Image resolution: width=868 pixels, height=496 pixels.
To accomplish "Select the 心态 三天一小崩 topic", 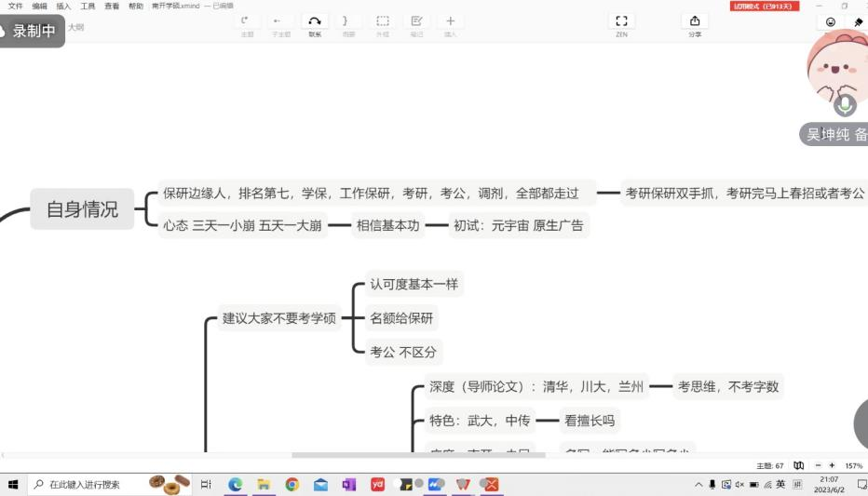I will tap(242, 225).
